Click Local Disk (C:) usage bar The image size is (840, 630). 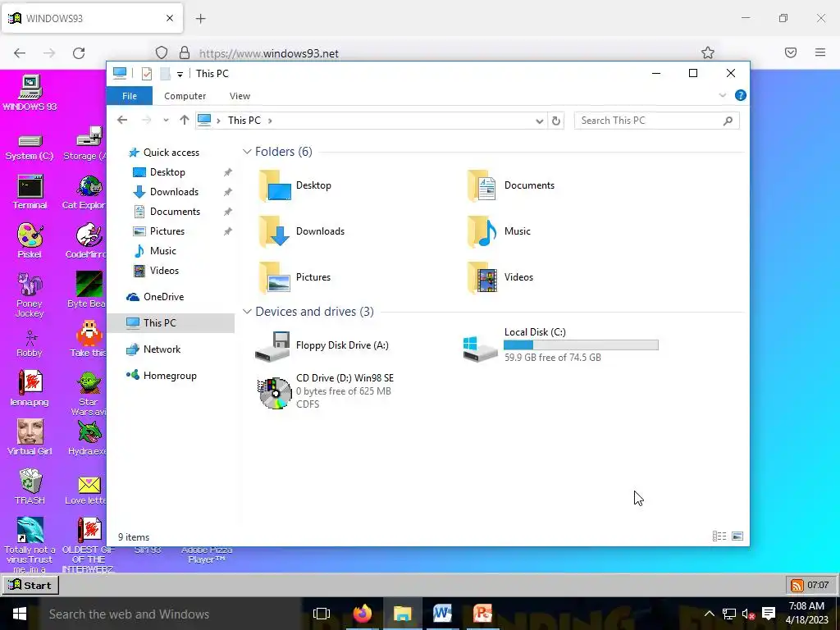click(581, 345)
